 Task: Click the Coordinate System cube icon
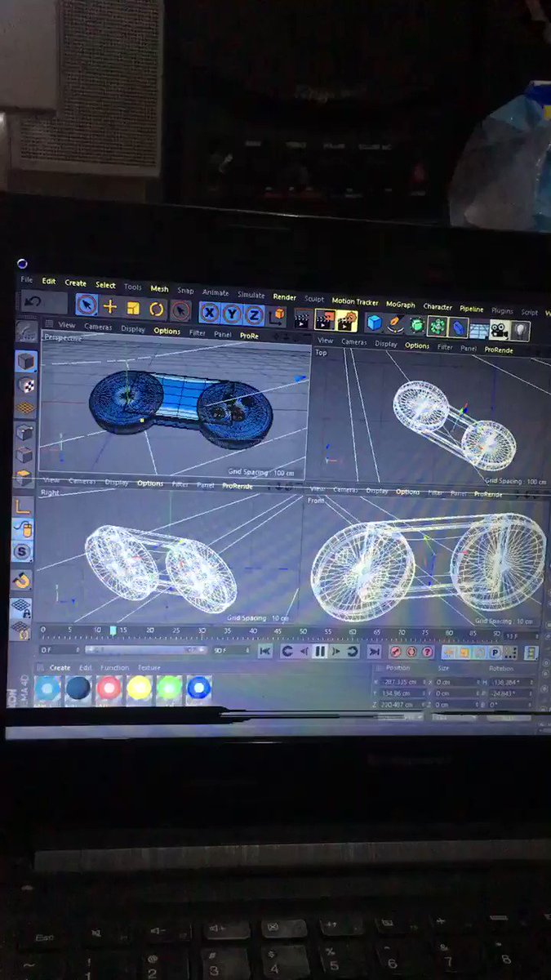click(x=279, y=316)
